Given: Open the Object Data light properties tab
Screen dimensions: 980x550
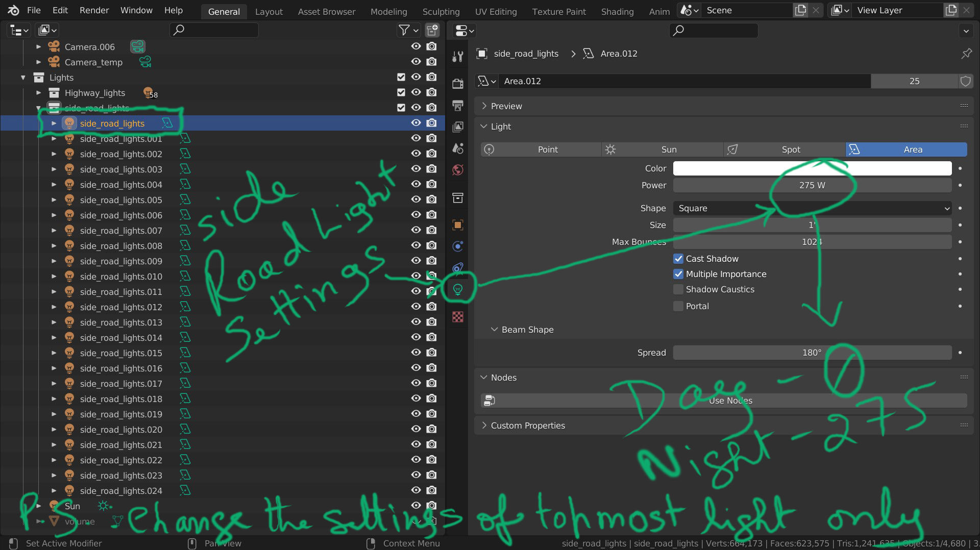Looking at the screenshot, I should 458,289.
